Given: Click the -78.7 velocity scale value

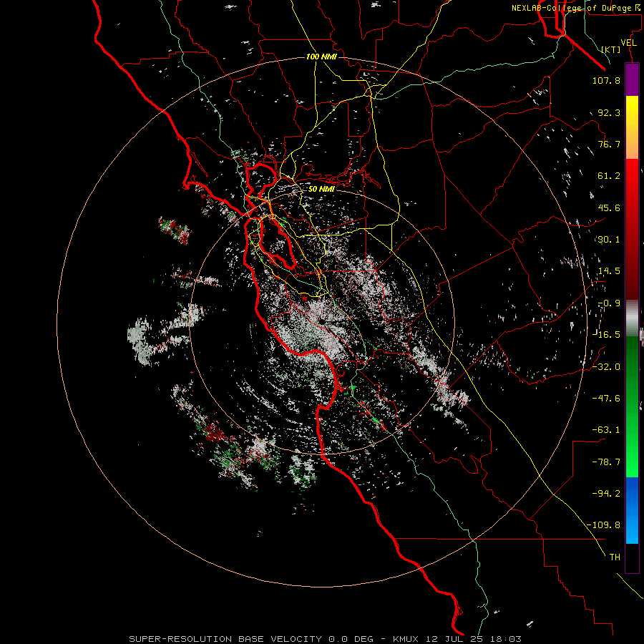Looking at the screenshot, I should pyautogui.click(x=606, y=462).
